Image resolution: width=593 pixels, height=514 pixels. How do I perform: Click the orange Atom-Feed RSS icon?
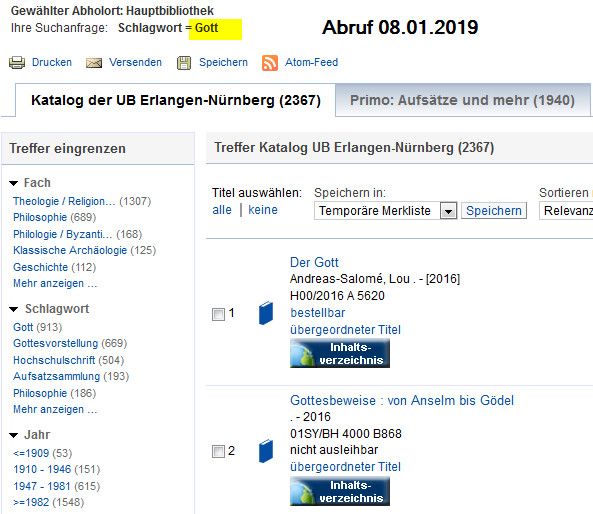coord(270,63)
